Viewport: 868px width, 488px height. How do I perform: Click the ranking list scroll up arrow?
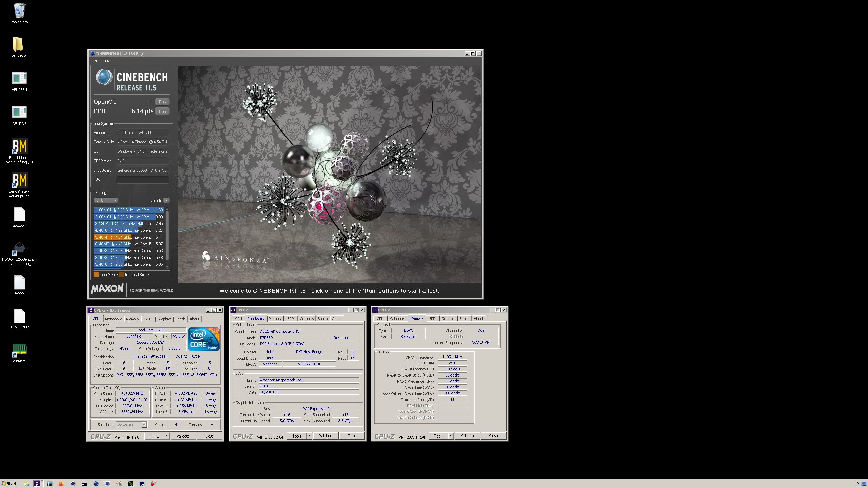[167, 209]
